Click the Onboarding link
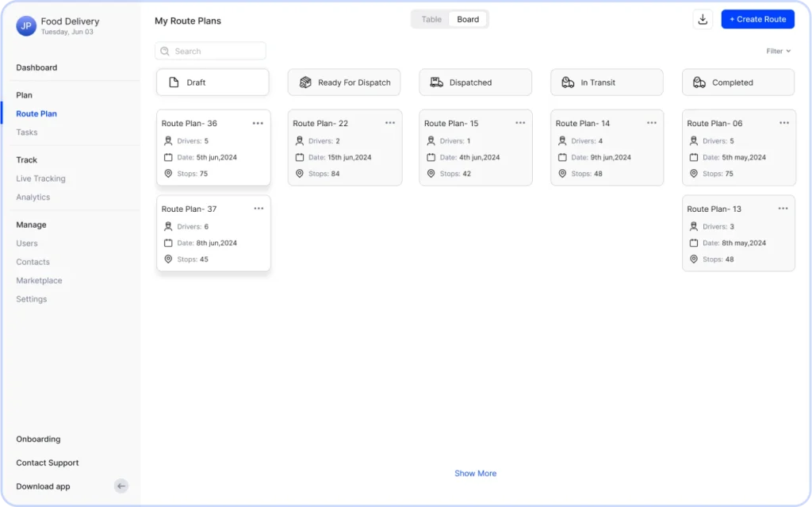Viewport: 812px width, 507px height. point(38,439)
